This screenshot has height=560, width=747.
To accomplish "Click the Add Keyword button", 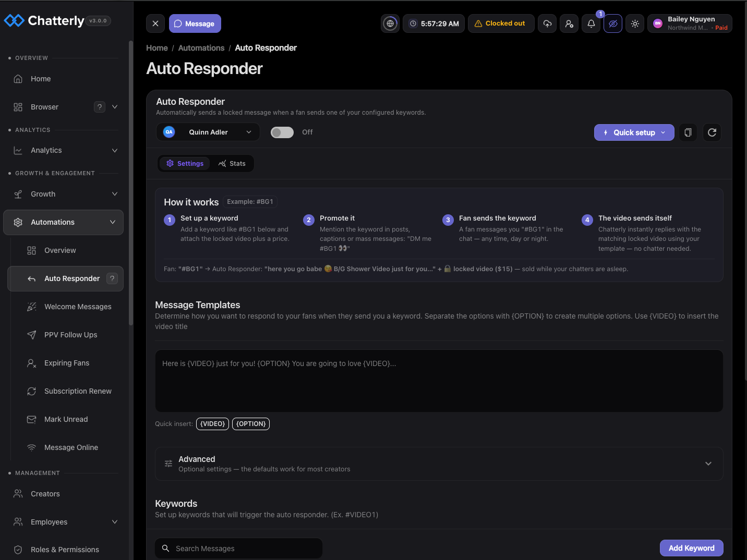I will pos(692,548).
